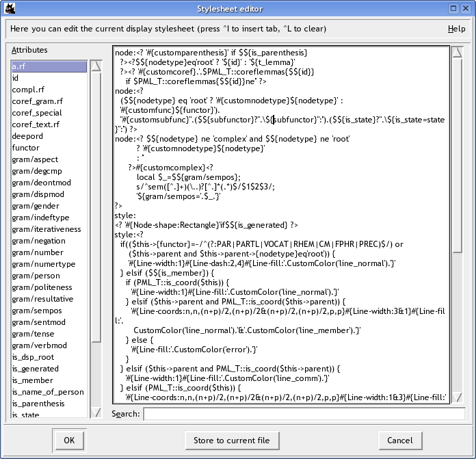Place cursor on 'local $_=$${gram/sempos};' line
The image size is (476, 459).
189,177
